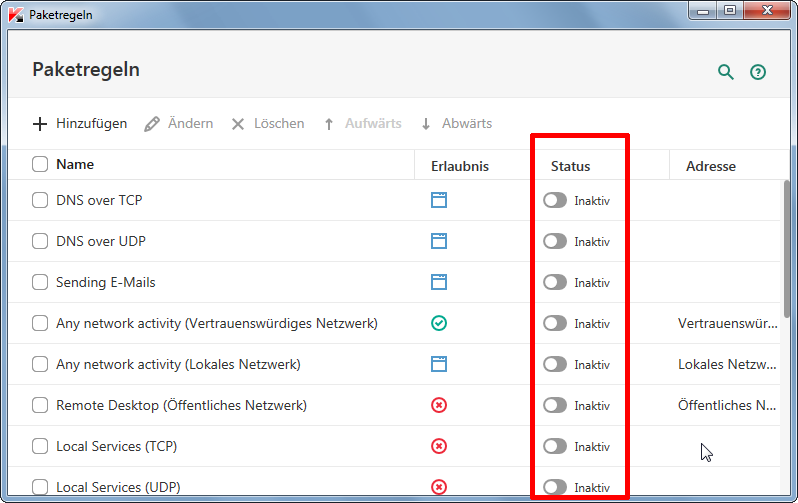
Task: Click permission icon for DNS over UDP
Action: [439, 241]
